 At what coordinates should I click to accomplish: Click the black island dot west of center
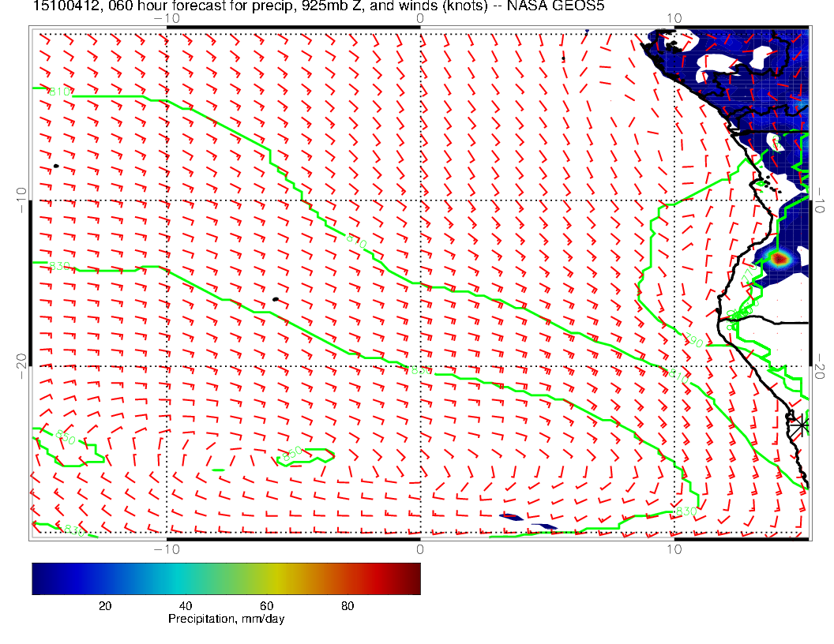click(x=275, y=299)
